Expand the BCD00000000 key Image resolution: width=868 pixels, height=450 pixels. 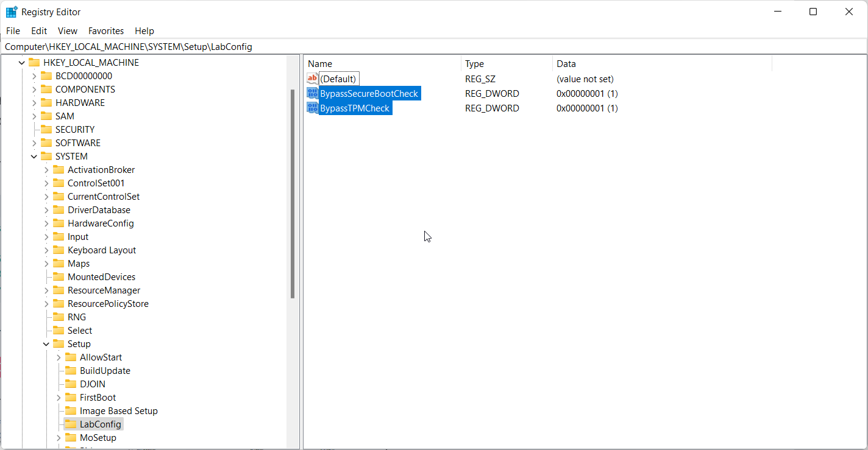pyautogui.click(x=34, y=76)
